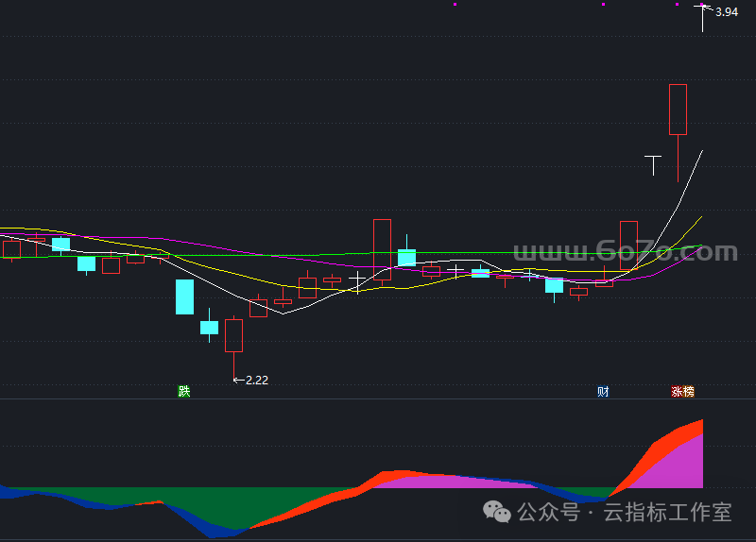Click the green 跌 marker icon

click(184, 391)
